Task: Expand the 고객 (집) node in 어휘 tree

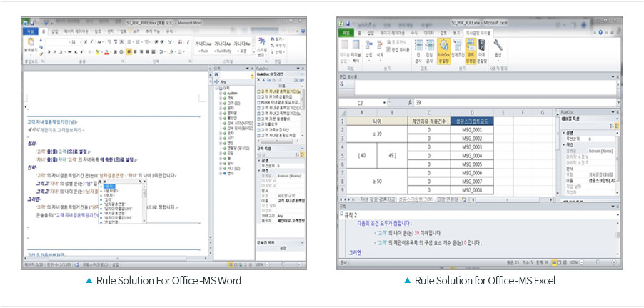Action: pyautogui.click(x=220, y=103)
